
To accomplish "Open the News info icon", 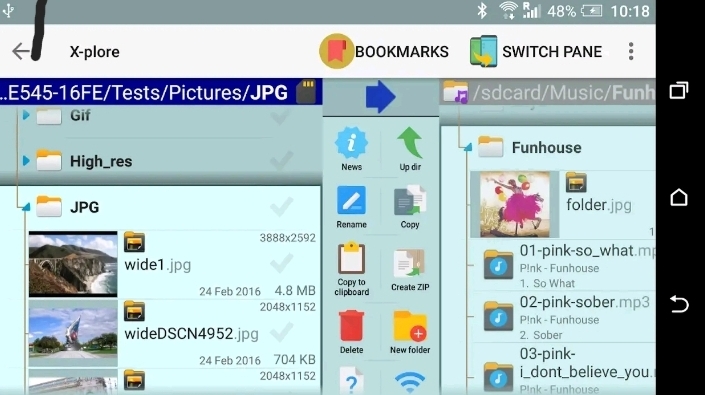I will [x=351, y=149].
